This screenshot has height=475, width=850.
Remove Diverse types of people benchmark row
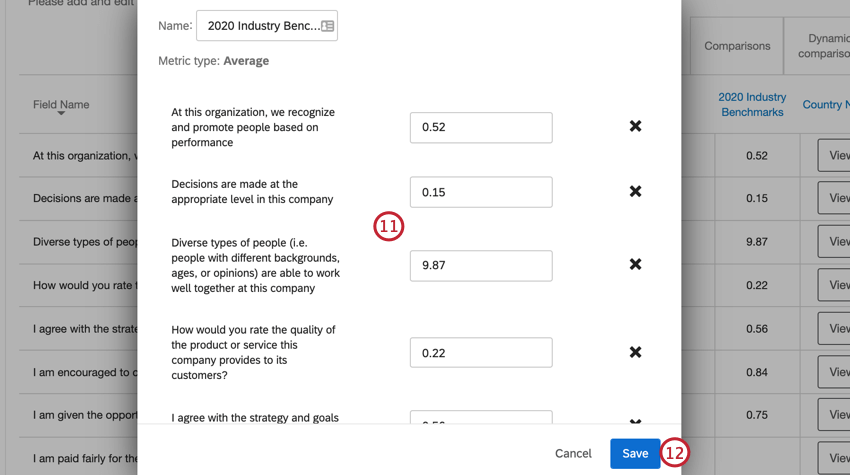635,264
